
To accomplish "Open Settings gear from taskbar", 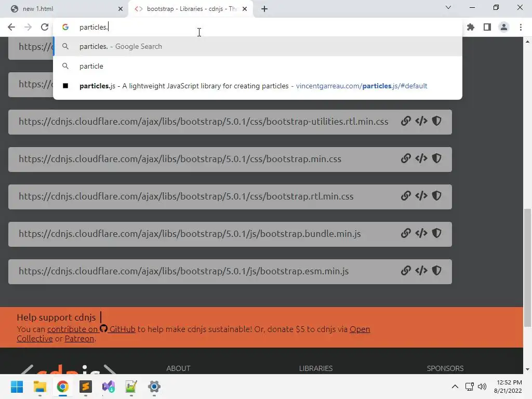I will [x=154, y=387].
